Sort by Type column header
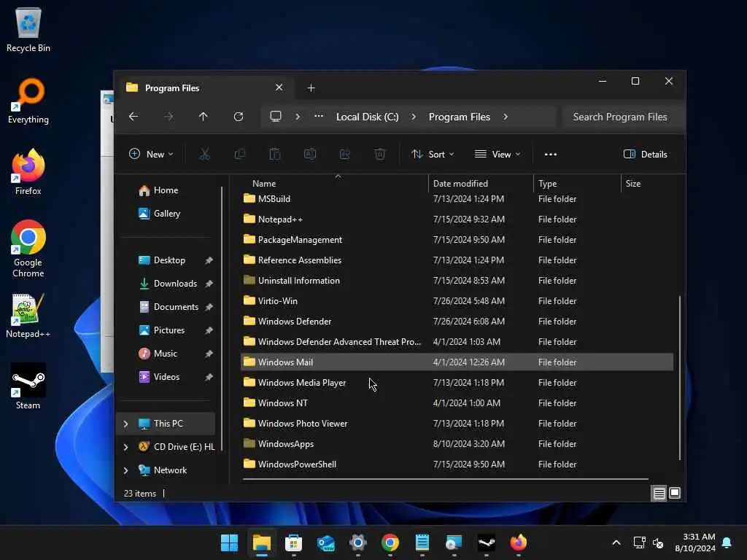This screenshot has height=560, width=747. [x=577, y=183]
